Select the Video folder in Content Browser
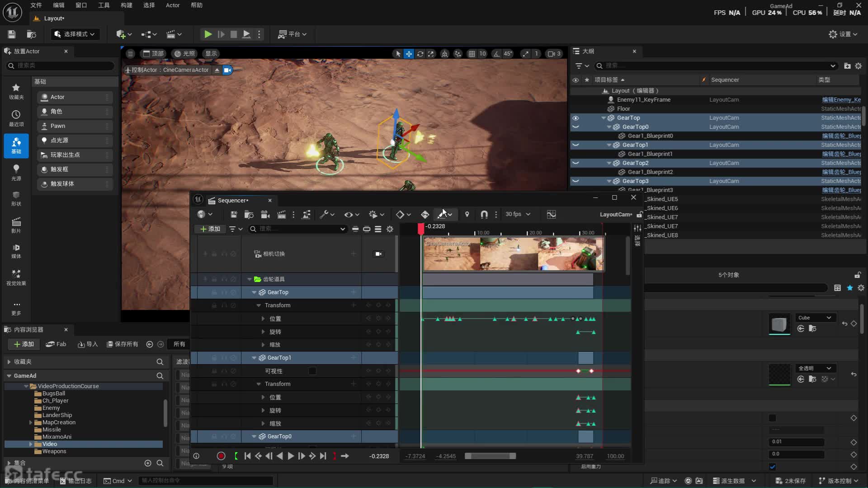868x488 pixels. pos(50,444)
